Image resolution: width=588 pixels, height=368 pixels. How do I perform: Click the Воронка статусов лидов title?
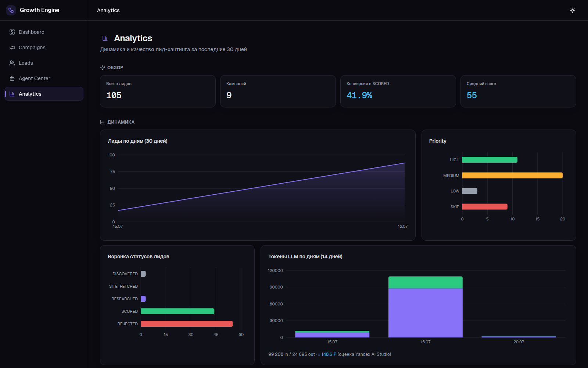[x=139, y=256]
